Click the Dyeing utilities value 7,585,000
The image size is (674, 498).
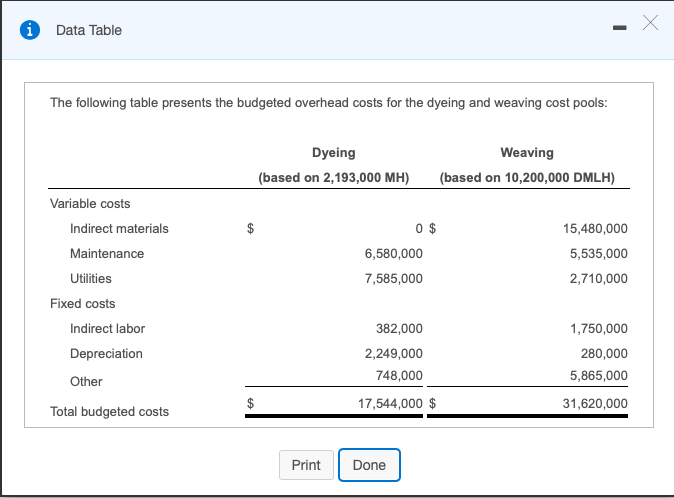tap(393, 278)
